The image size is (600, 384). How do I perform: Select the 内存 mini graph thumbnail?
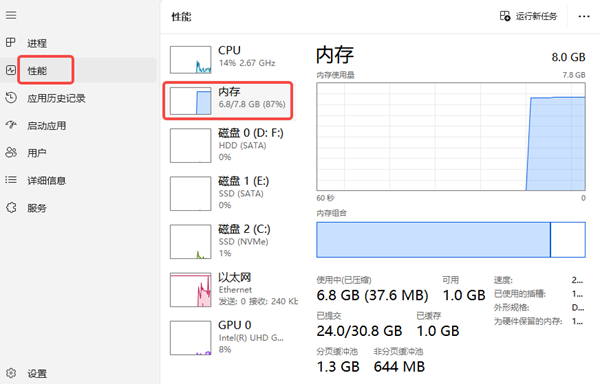[x=190, y=101]
